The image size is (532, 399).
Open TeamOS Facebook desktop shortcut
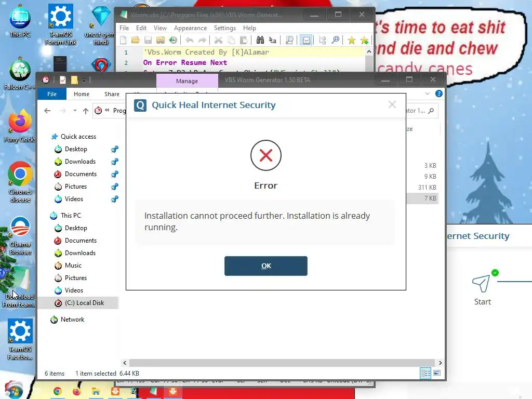click(x=20, y=339)
